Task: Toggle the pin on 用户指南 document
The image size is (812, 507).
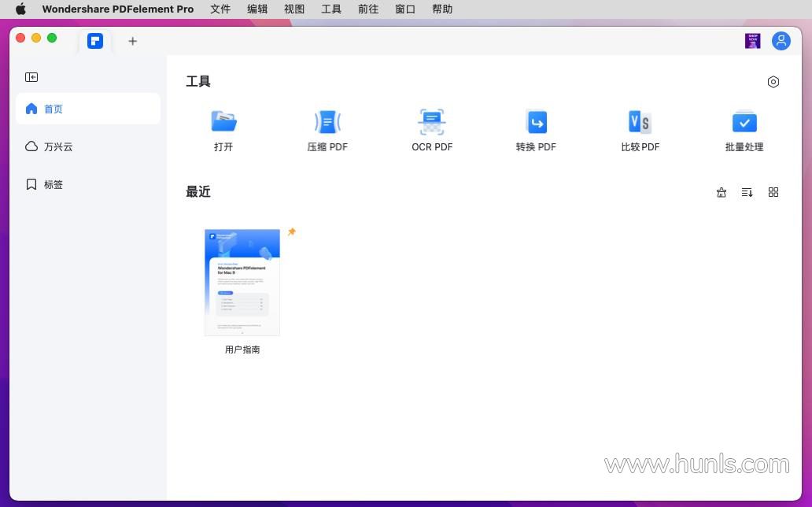Action: (291, 232)
